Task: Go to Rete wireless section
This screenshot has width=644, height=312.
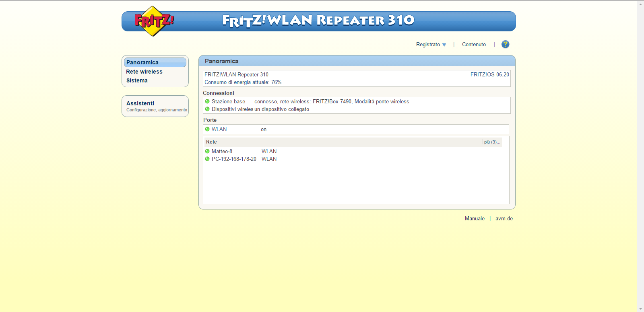Action: coord(144,72)
